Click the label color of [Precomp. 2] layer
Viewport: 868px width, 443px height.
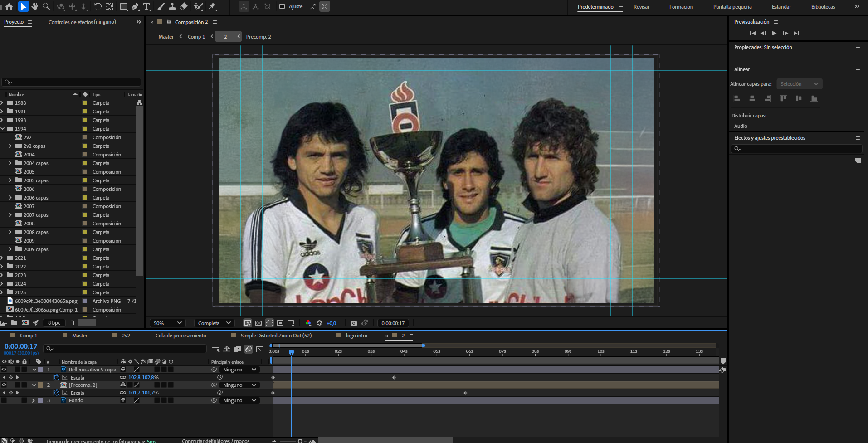40,385
